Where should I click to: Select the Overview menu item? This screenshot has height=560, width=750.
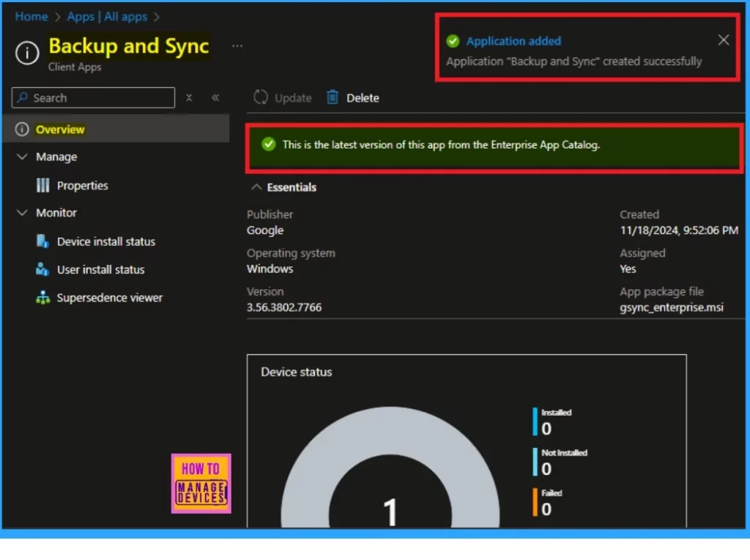(116, 130)
